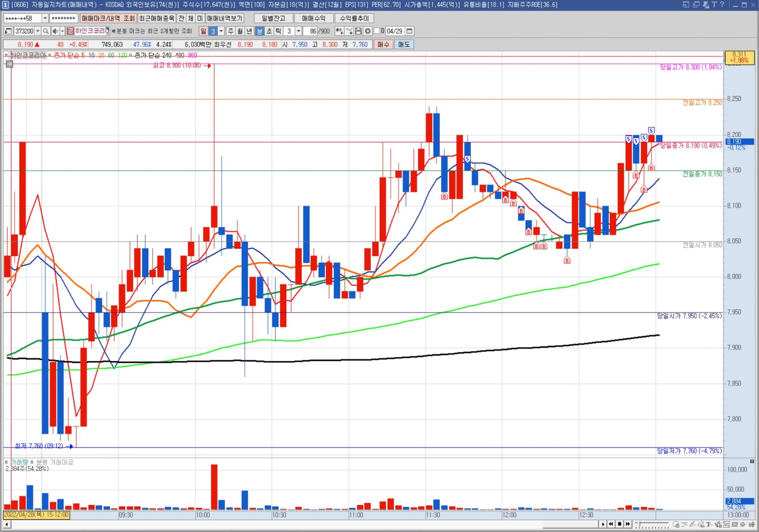Select the 분 (minute) period toggle
Image resolution: width=759 pixels, height=532 pixels.
click(x=260, y=31)
